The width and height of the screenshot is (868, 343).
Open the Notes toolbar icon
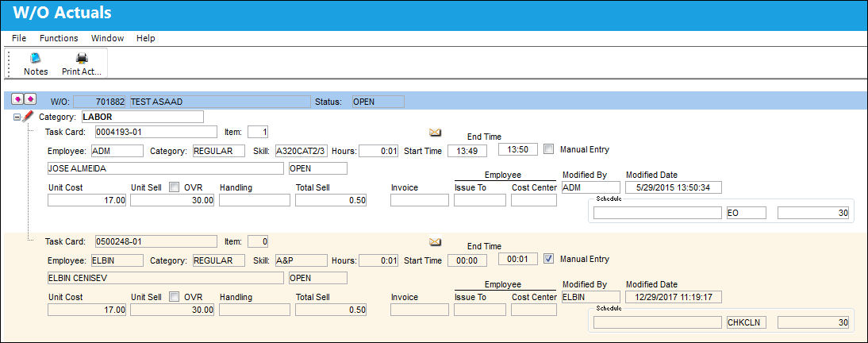[36, 58]
